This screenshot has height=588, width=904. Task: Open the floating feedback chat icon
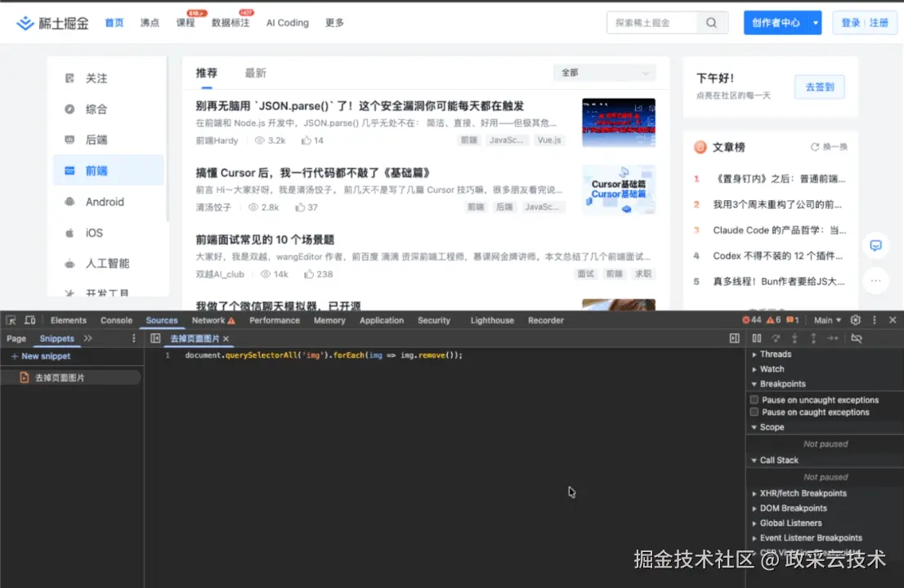click(875, 246)
